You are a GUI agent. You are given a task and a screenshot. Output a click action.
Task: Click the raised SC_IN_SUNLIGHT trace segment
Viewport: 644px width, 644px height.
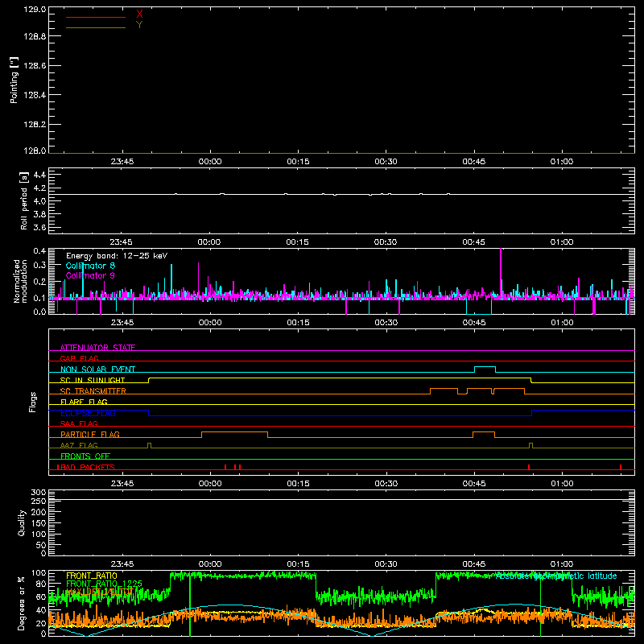click(x=340, y=378)
